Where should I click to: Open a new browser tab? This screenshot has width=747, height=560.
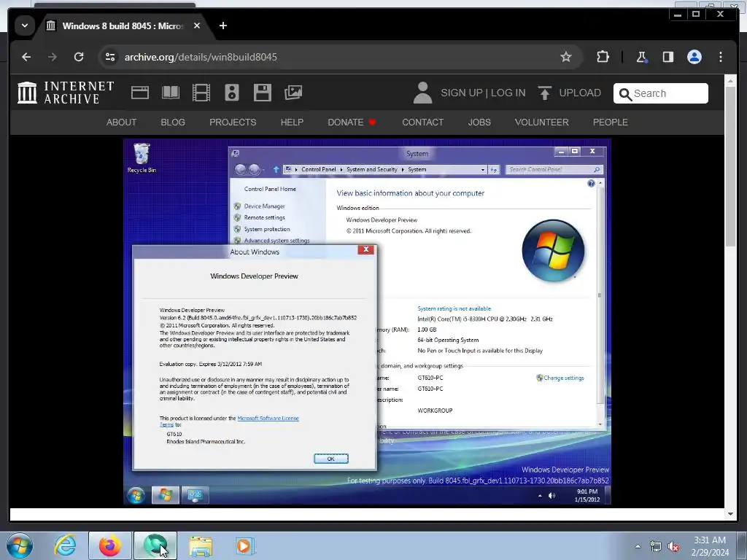point(223,26)
